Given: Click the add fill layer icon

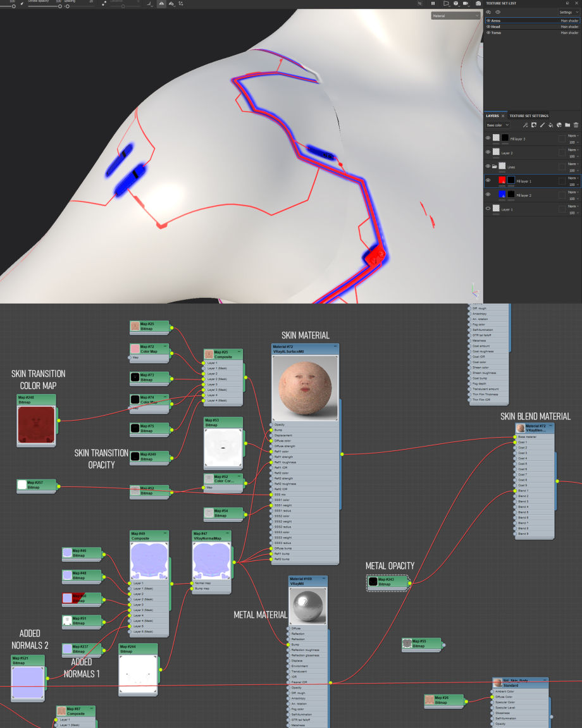Looking at the screenshot, I should 551,125.
